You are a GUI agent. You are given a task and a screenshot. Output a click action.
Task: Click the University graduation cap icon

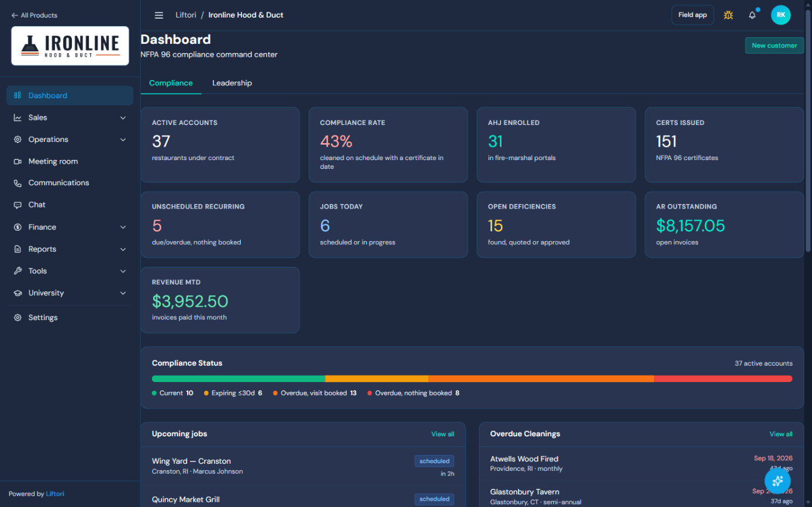tap(18, 293)
